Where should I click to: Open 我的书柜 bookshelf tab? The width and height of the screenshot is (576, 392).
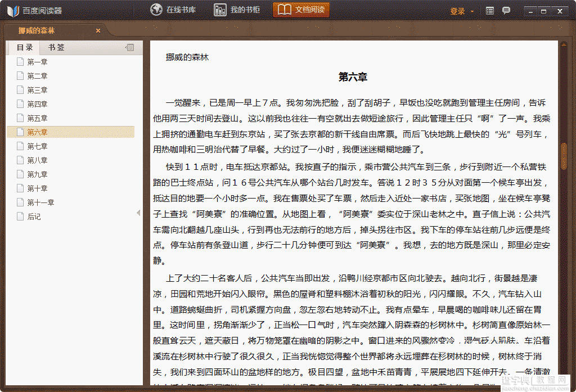point(237,10)
